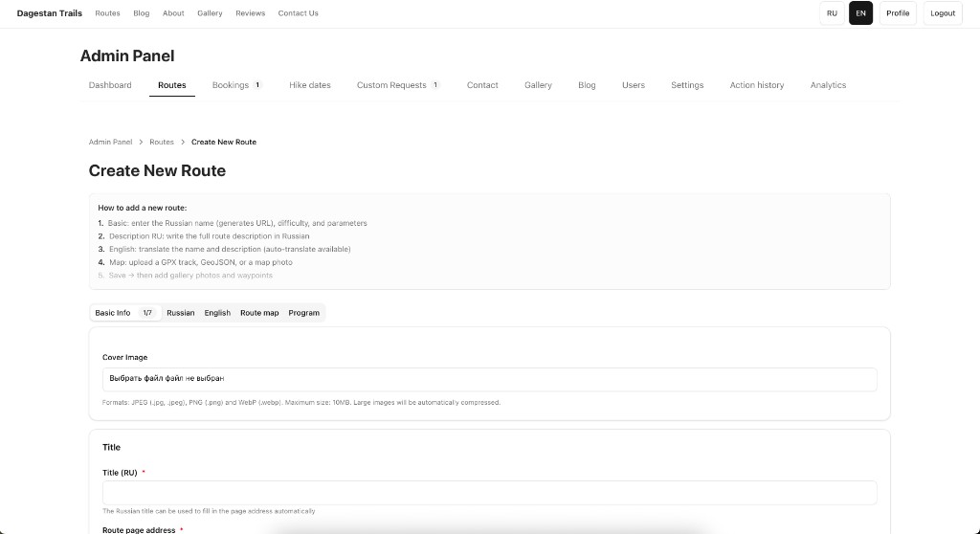Open the Profile page
This screenshot has height=534, width=980.
click(897, 13)
